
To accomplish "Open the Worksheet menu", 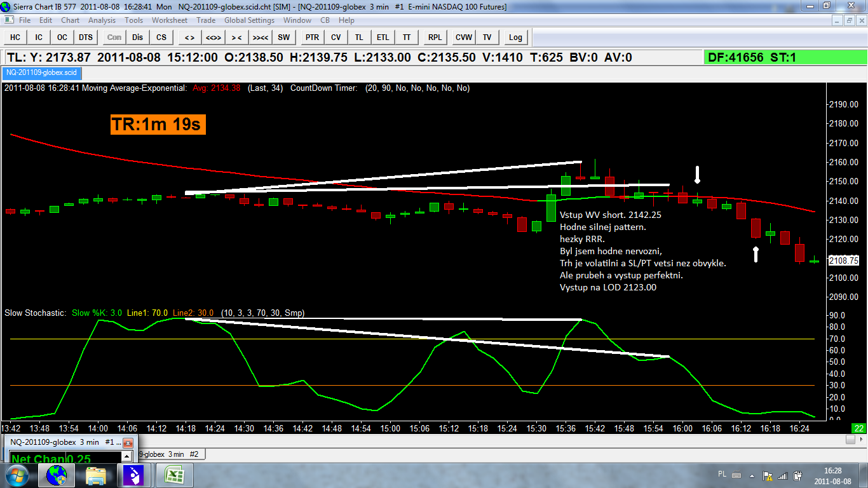I will point(170,20).
